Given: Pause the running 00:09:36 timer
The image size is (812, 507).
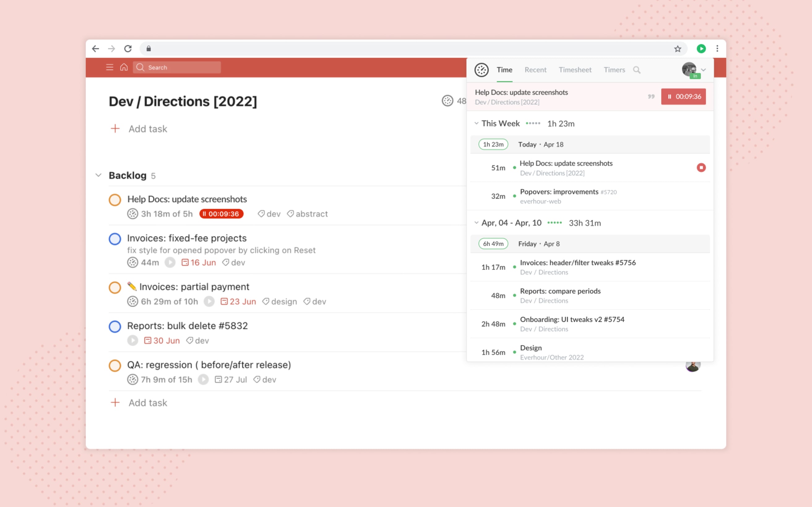Looking at the screenshot, I should coord(670,96).
